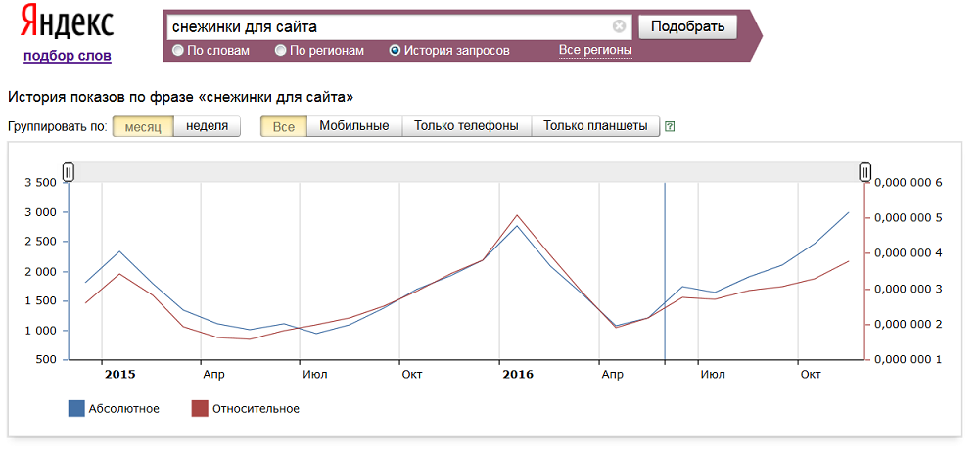
Task: Click the Абсолютное legend label
Action: click(x=123, y=410)
